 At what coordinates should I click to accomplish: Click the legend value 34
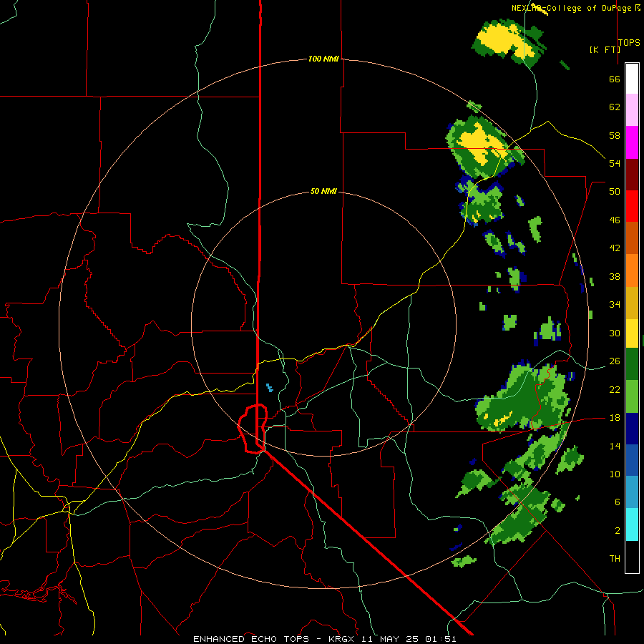point(615,305)
